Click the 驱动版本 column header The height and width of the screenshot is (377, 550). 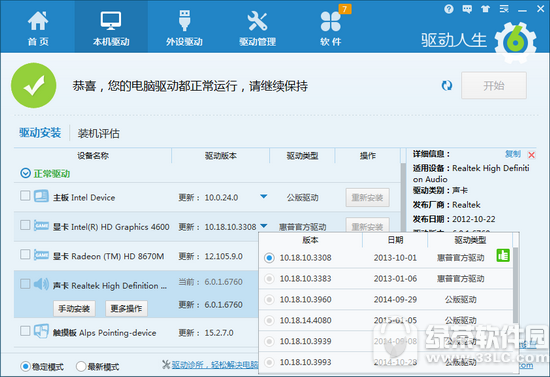(x=221, y=156)
